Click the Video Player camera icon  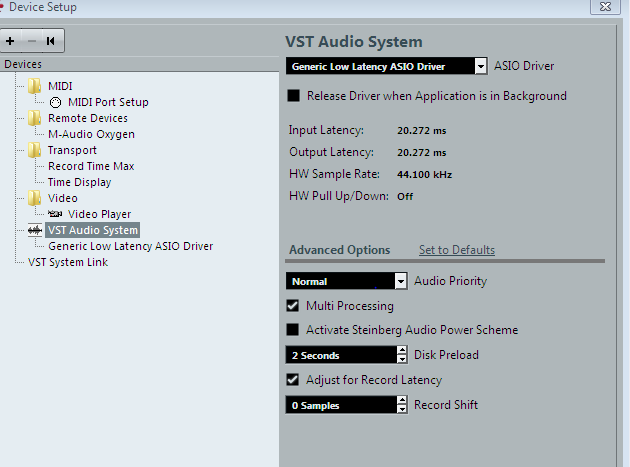[x=55, y=214]
